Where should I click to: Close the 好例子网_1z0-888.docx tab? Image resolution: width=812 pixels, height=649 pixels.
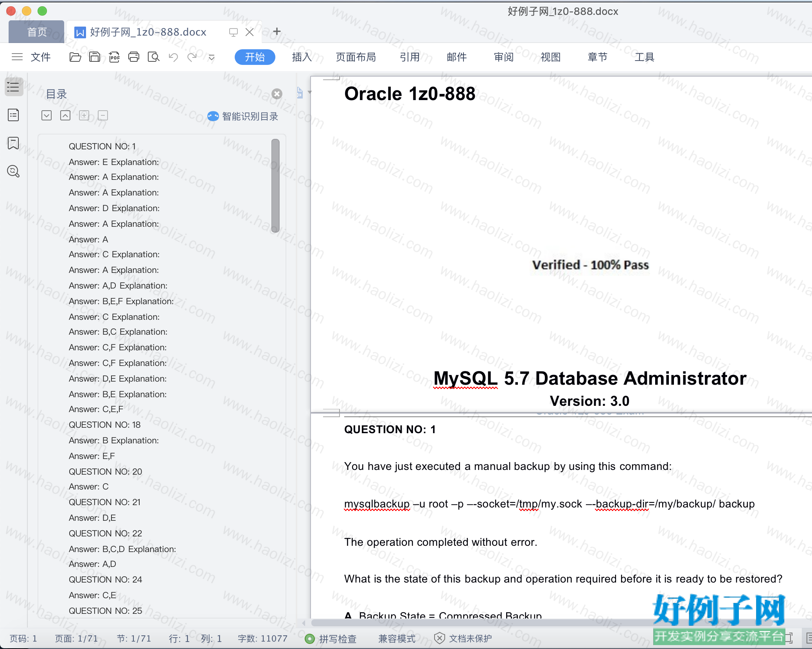click(x=250, y=32)
